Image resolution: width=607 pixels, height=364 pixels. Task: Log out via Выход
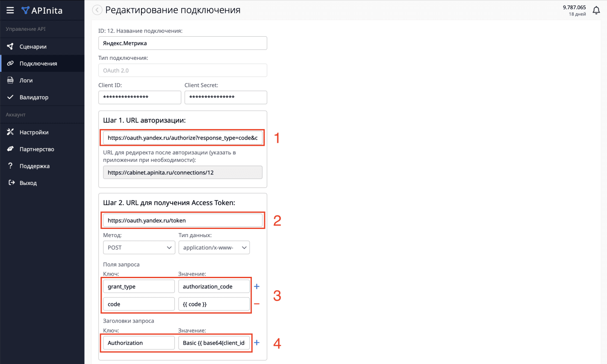(28, 183)
